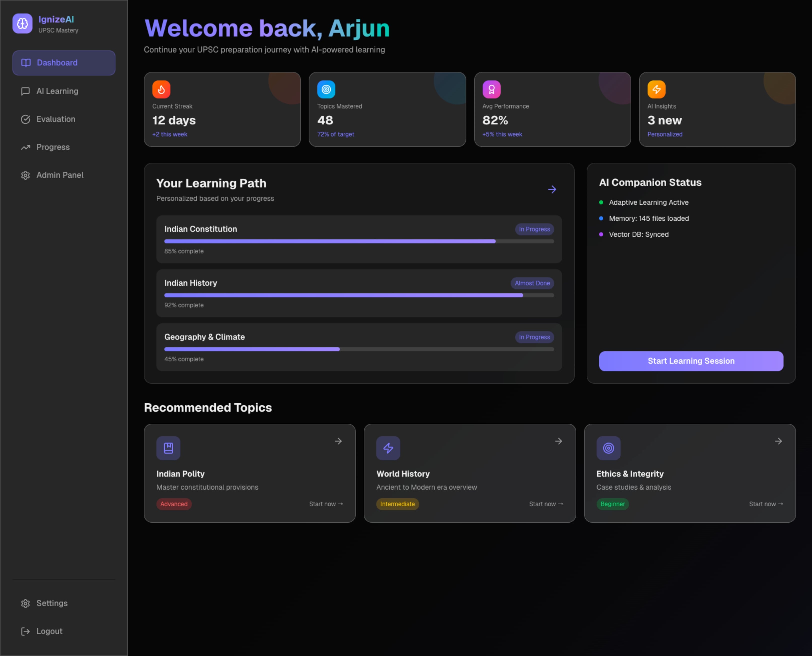Open the Progress sidebar section
Viewport: 812px width, 656px height.
tap(53, 147)
